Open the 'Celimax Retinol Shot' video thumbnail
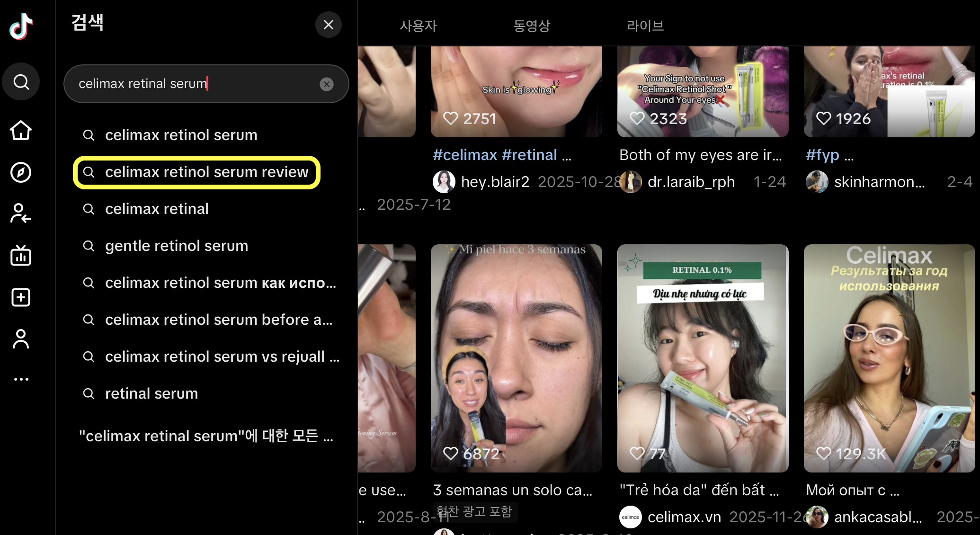The image size is (980, 535). [703, 91]
